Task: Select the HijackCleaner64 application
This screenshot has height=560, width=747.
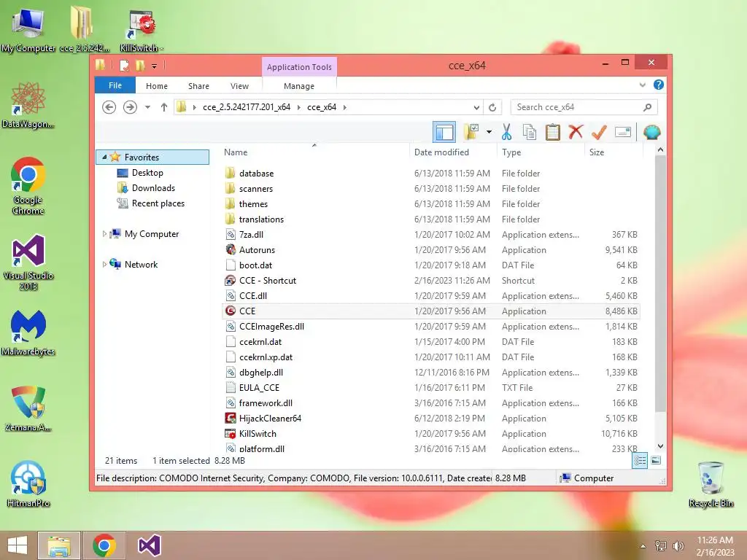Action: (270, 418)
